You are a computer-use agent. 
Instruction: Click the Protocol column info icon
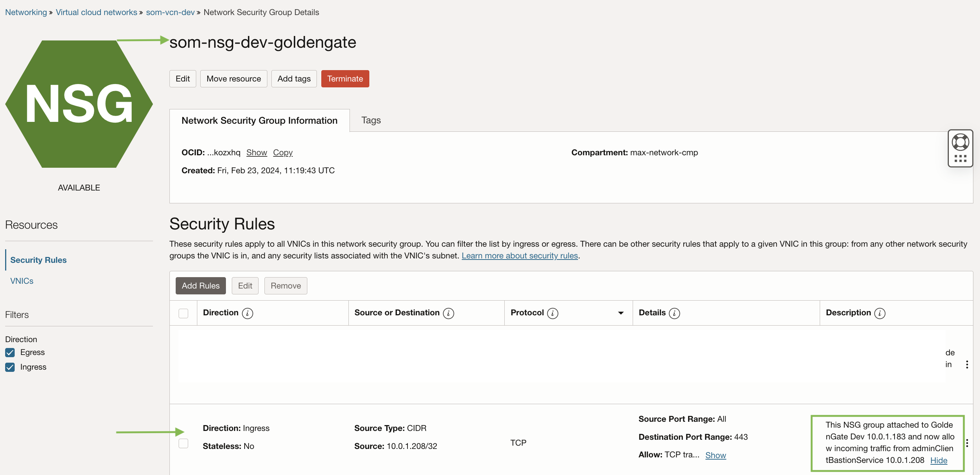(x=552, y=313)
